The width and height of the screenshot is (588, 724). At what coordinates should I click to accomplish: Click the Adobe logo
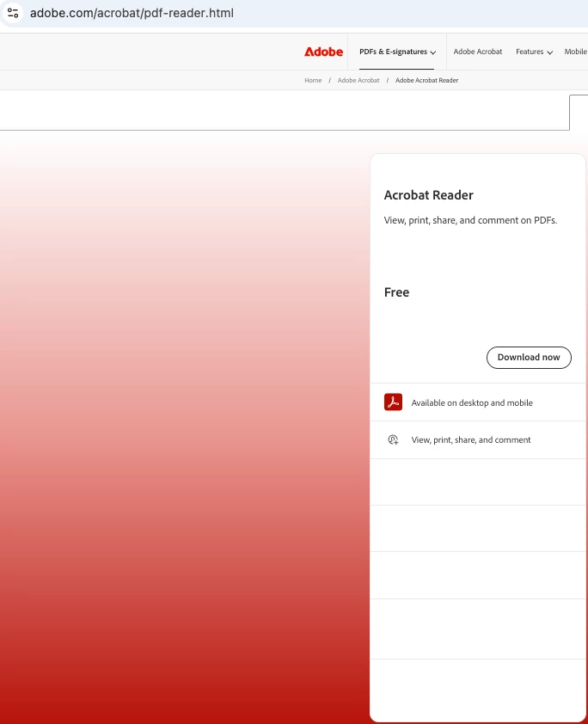[x=323, y=52]
